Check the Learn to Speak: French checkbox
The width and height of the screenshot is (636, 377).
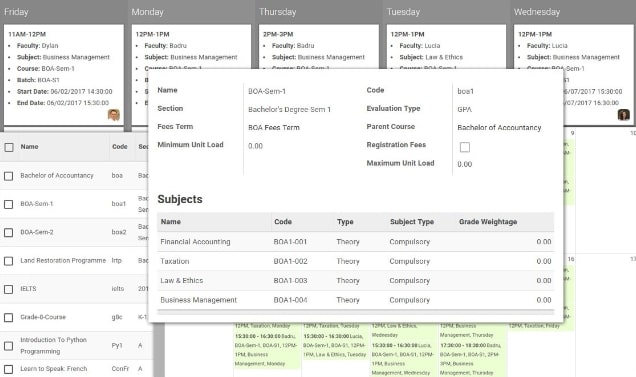tap(9, 369)
